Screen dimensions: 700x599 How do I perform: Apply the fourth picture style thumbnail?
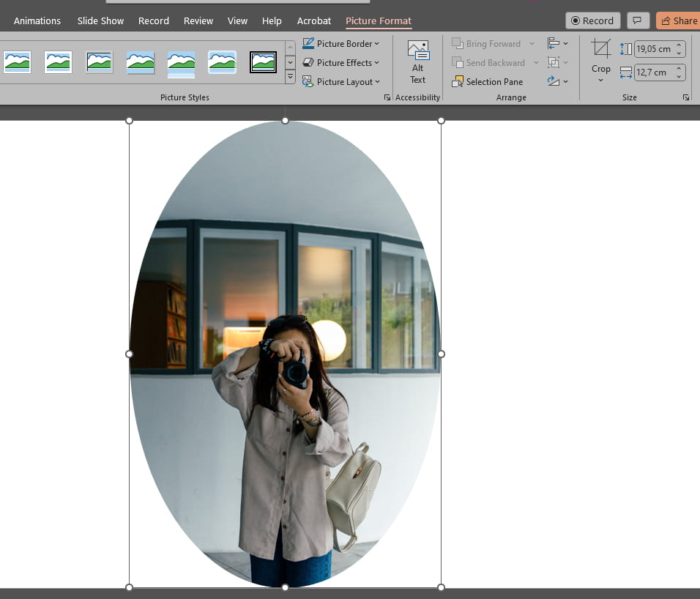(x=140, y=62)
